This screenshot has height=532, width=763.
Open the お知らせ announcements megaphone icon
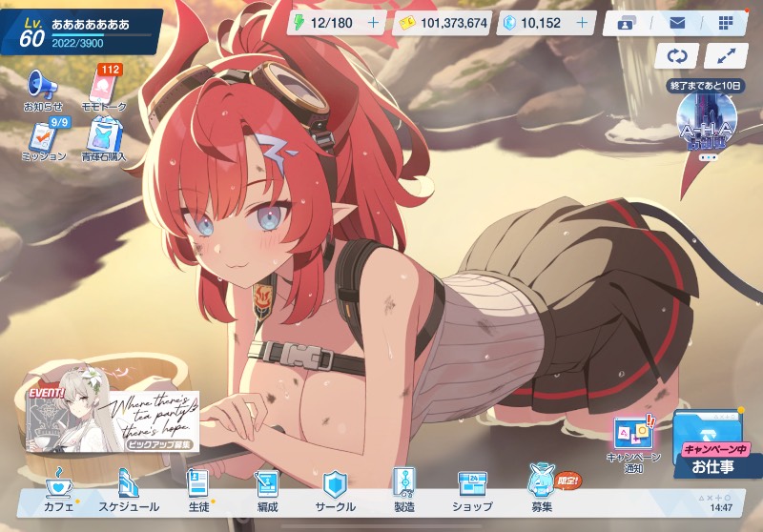43,91
